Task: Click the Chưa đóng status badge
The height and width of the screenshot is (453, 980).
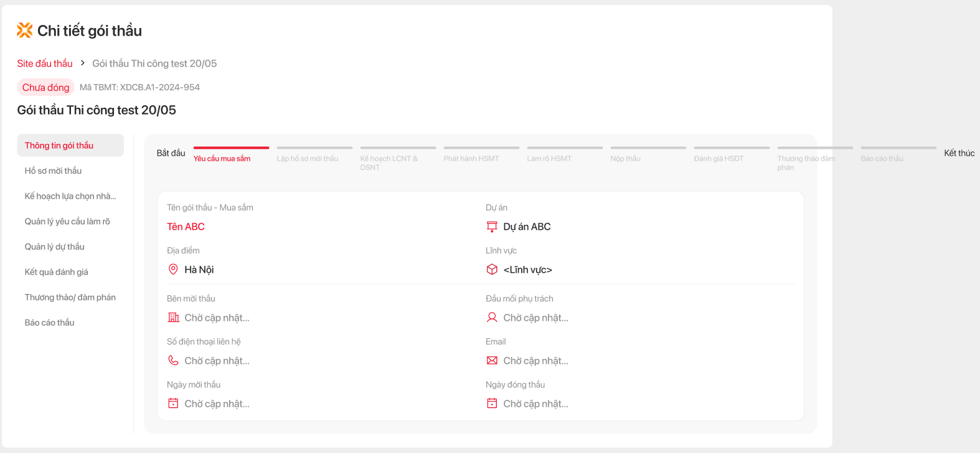Action: 45,88
